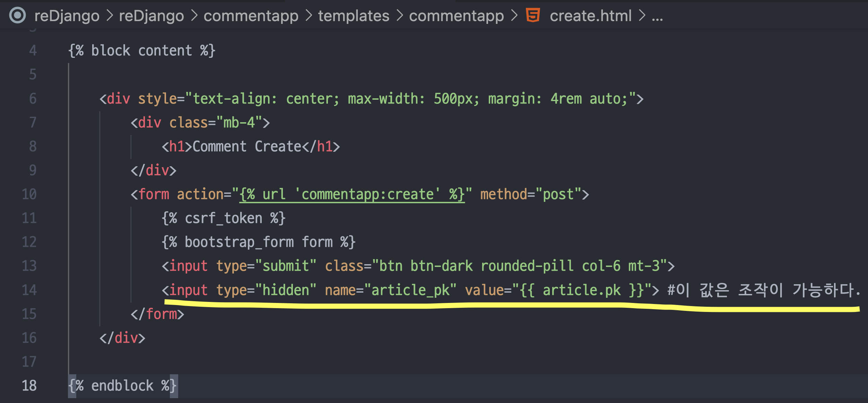
Task: Click line number 10 in gutter
Action: coord(29,194)
